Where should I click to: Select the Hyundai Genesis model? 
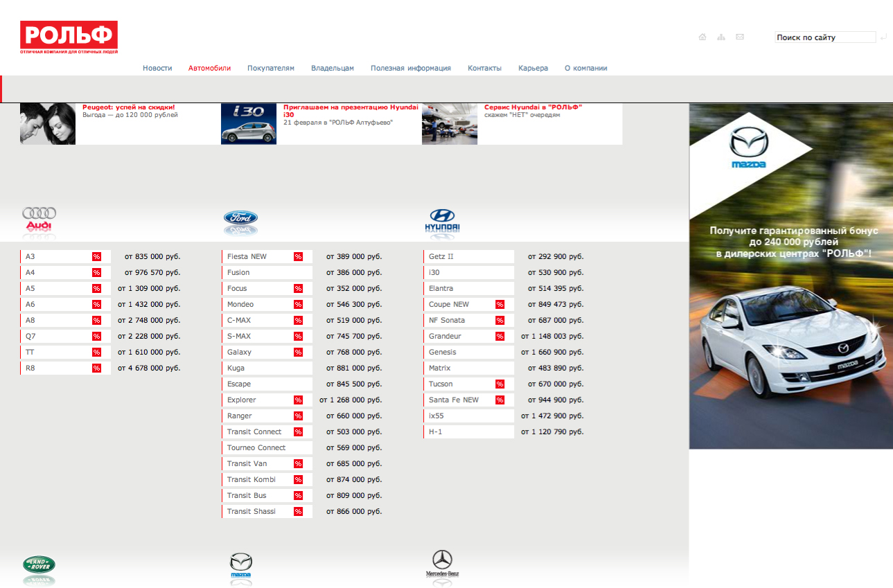point(468,353)
